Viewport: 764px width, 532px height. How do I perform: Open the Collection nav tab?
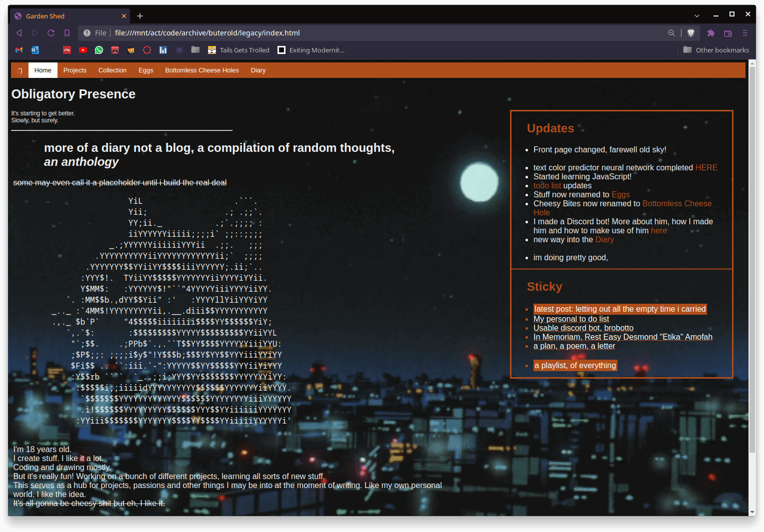pyautogui.click(x=112, y=70)
